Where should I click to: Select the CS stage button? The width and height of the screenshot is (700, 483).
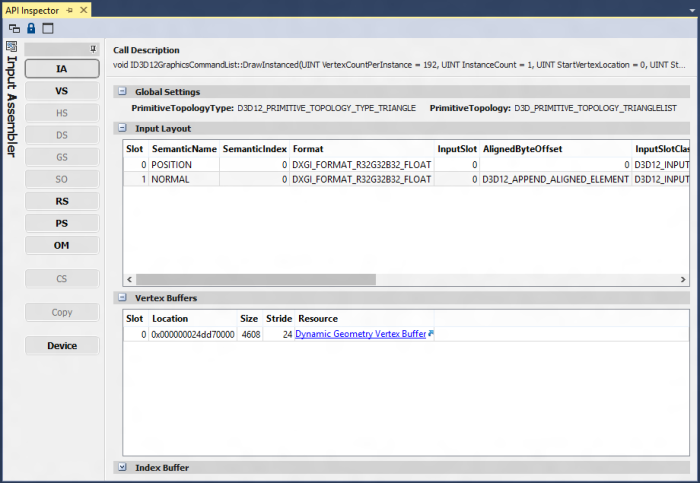coord(62,279)
